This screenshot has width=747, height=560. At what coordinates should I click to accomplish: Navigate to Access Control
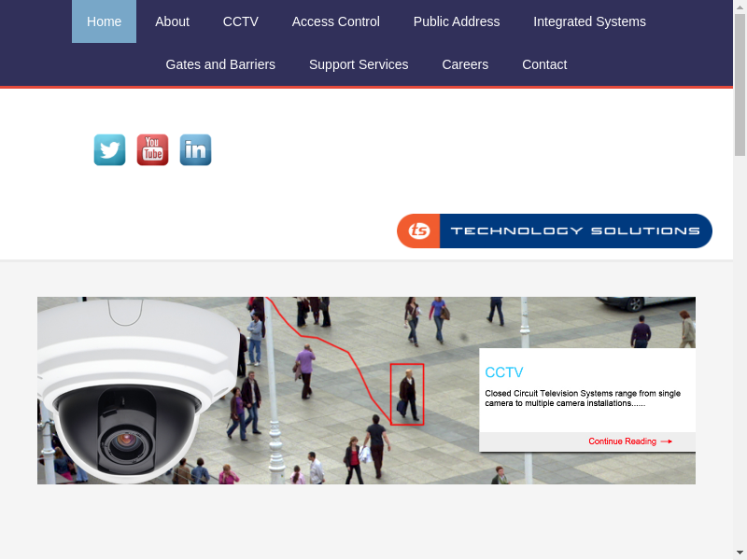[x=335, y=21]
